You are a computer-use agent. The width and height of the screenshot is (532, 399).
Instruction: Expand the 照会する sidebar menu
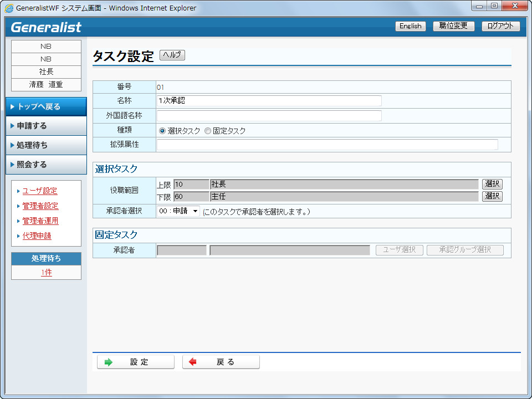click(x=47, y=165)
